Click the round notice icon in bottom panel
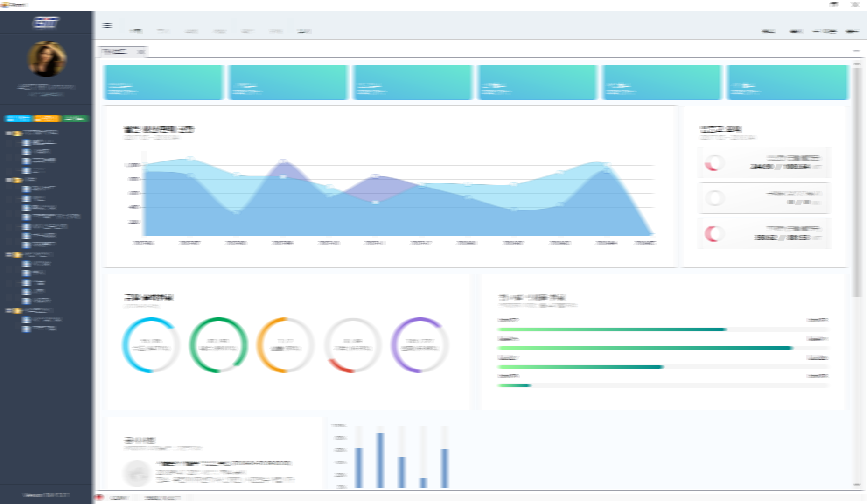Screen dimensions: 867x504 point(137,473)
